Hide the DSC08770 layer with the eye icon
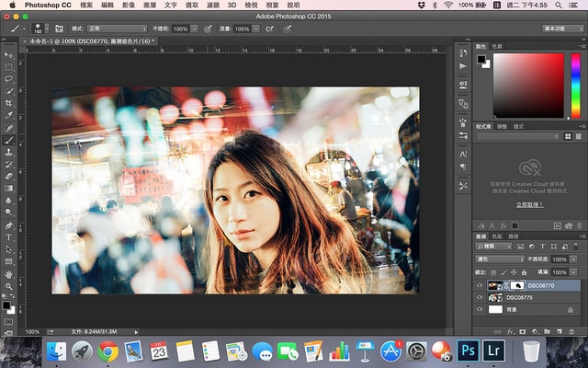Image resolution: width=588 pixels, height=368 pixels. coord(479,285)
